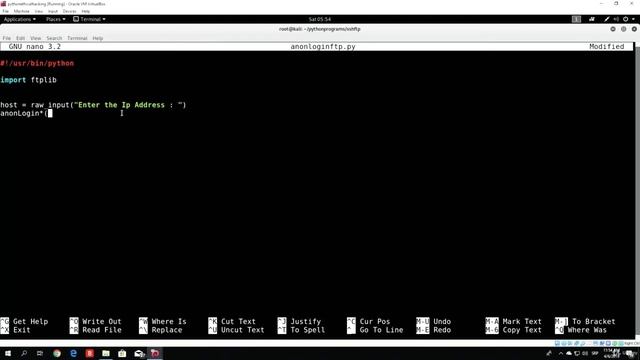Show hidden system tray icons

point(561,353)
